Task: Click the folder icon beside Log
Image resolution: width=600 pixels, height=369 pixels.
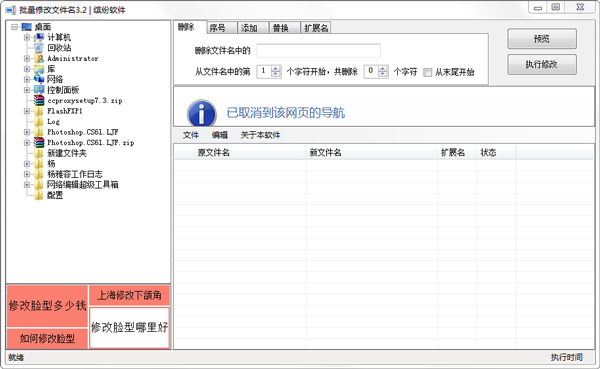Action: click(x=39, y=121)
